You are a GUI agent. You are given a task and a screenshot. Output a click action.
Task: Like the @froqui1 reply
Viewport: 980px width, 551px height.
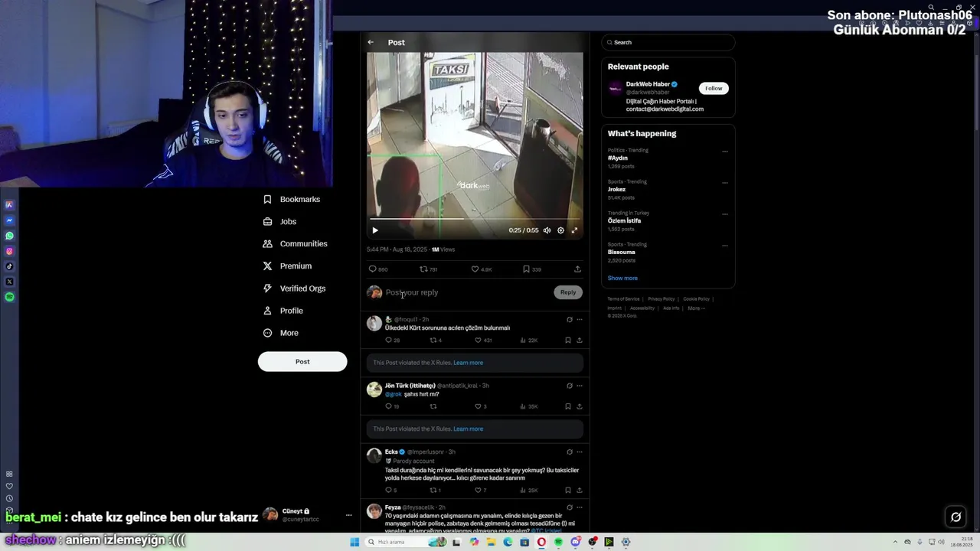point(483,340)
